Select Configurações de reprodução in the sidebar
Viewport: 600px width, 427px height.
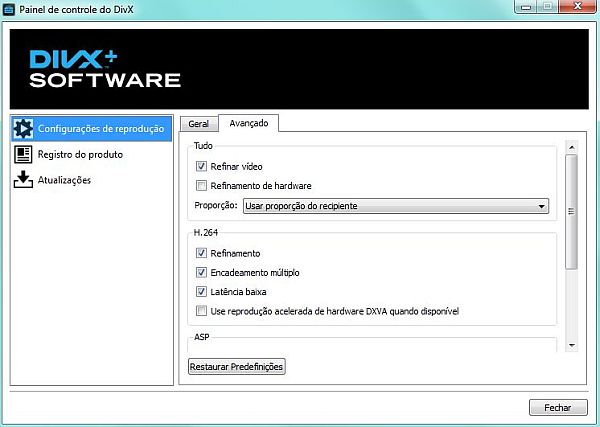coord(91,129)
